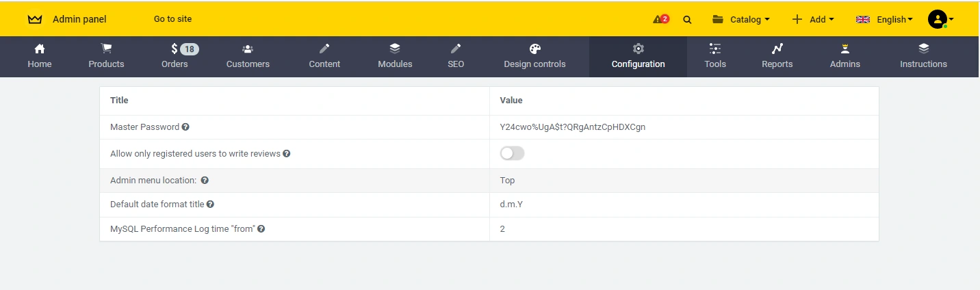The height and width of the screenshot is (290, 980).
Task: Open Design controls palette icon
Action: pyautogui.click(x=534, y=49)
